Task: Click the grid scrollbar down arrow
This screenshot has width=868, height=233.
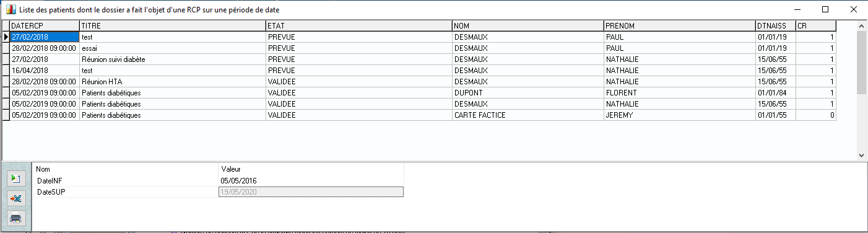Action: 861,155
